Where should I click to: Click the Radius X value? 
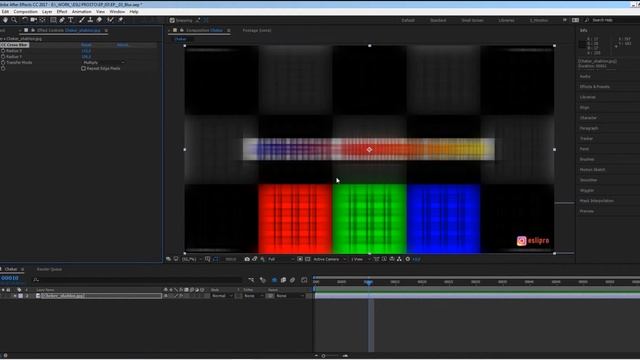[86, 51]
